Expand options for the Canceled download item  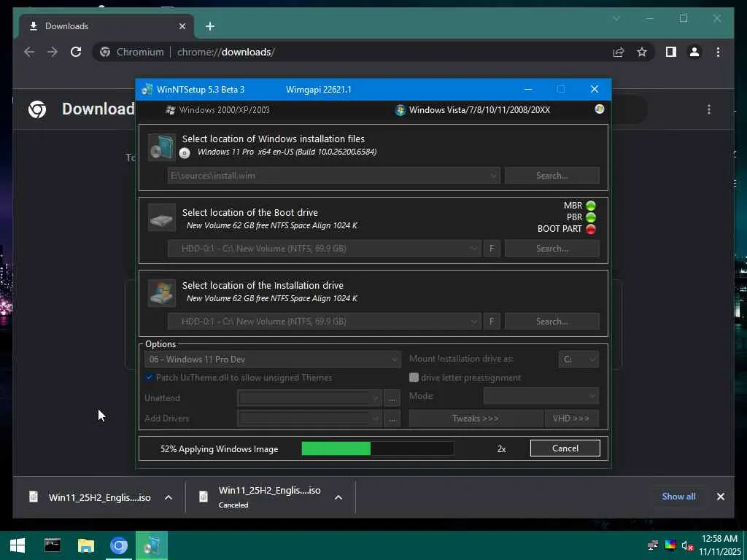pyautogui.click(x=338, y=497)
